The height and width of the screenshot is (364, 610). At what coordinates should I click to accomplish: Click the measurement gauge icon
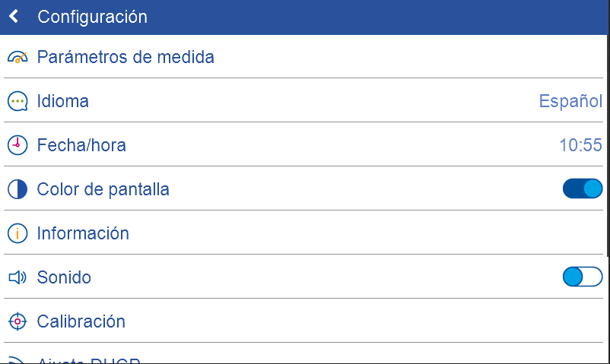click(x=17, y=57)
